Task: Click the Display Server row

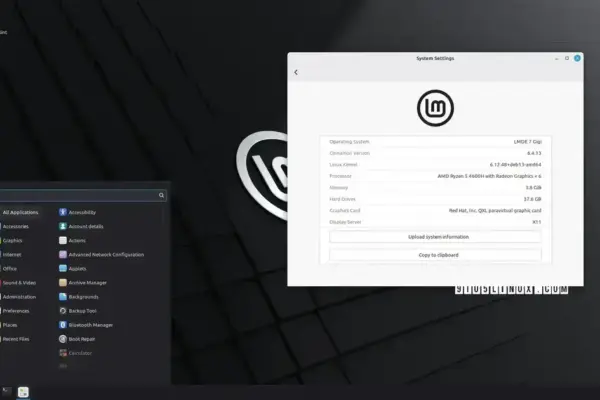Action: click(435, 222)
